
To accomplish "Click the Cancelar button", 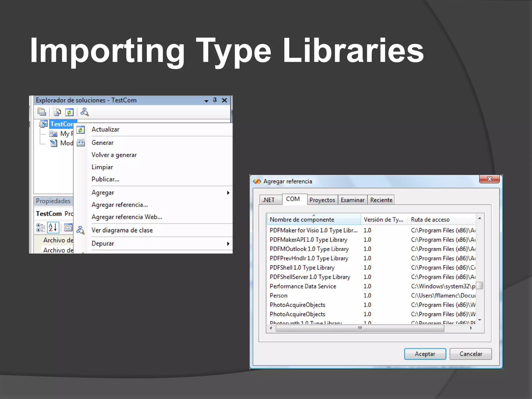I will [x=471, y=354].
